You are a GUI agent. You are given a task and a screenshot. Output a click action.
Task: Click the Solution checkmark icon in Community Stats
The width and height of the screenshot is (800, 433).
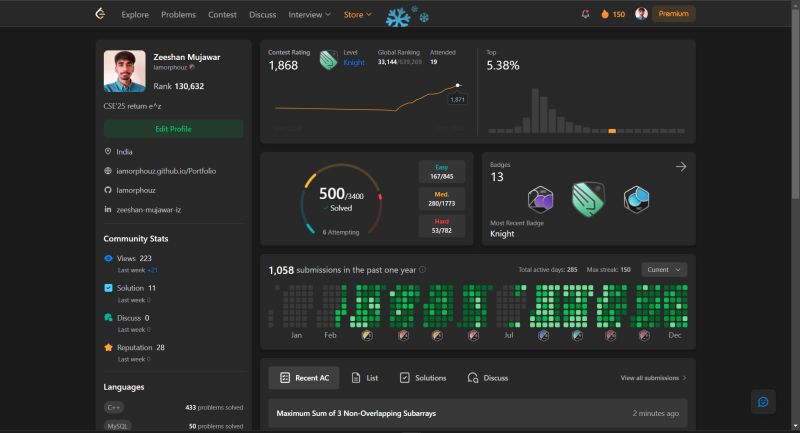click(108, 288)
